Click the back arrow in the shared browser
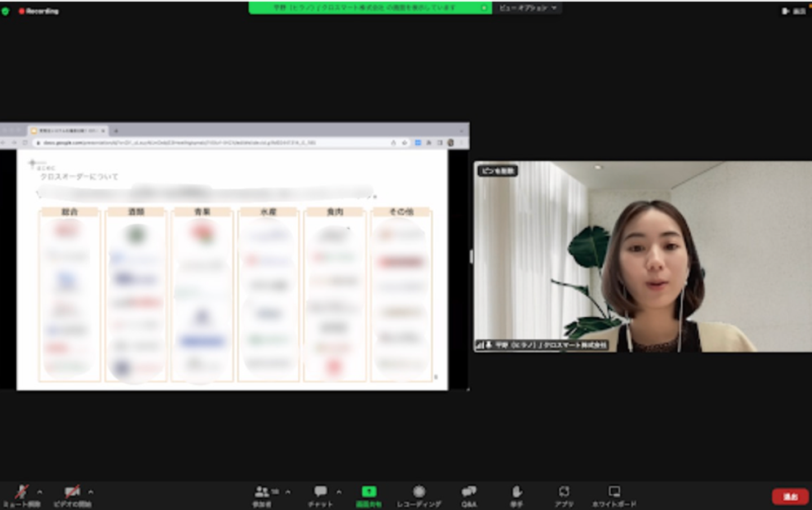Image resolution: width=812 pixels, height=510 pixels. click(3, 143)
